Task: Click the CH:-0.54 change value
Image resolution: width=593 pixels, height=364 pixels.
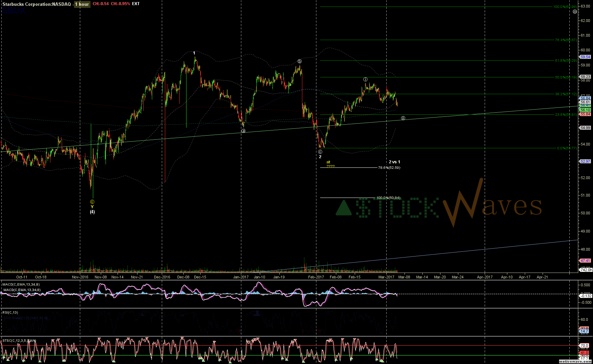Action: (x=101, y=4)
